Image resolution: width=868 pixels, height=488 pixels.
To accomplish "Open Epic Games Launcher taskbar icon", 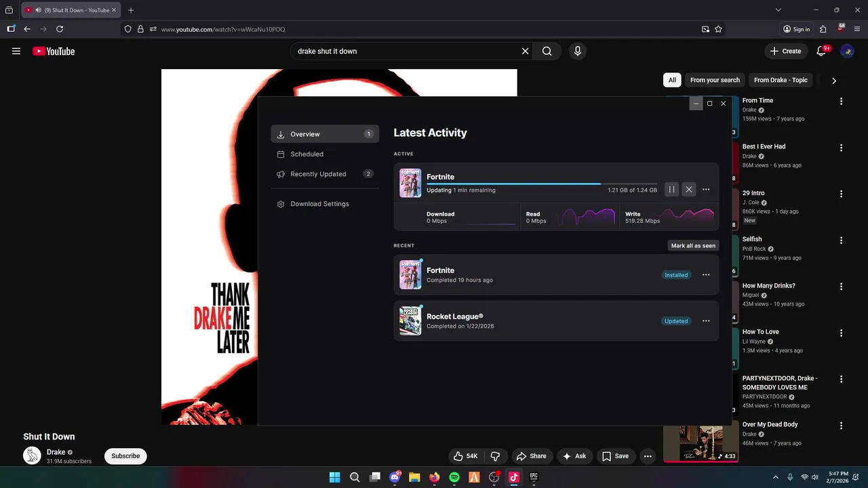I will pos(534,477).
